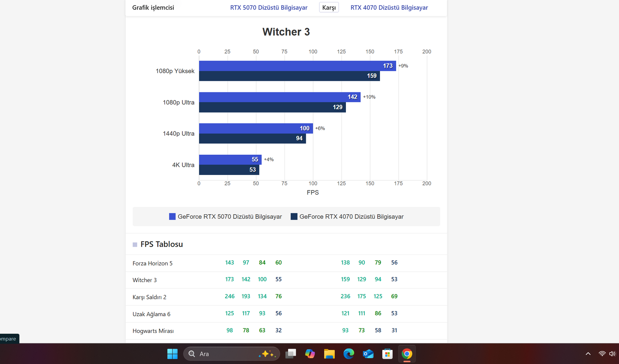Click value '159' in the Witcher 3 table row
This screenshot has width=619, height=364.
(x=345, y=279)
